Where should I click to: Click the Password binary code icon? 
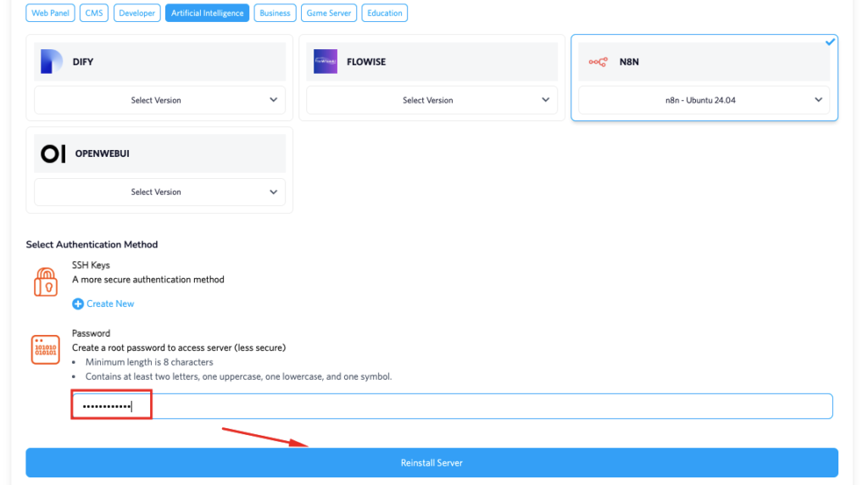point(46,349)
